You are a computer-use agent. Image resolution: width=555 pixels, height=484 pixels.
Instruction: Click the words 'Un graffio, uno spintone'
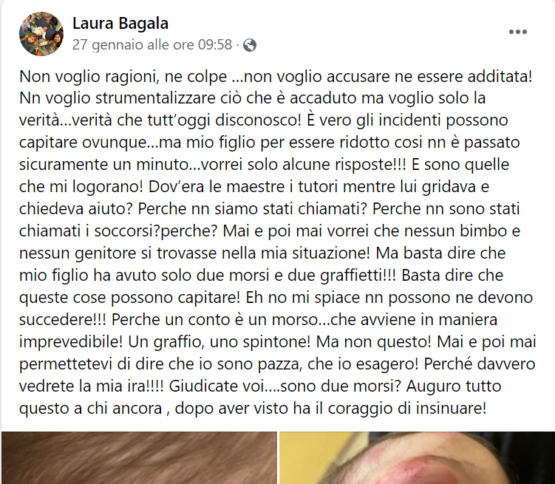(219, 342)
